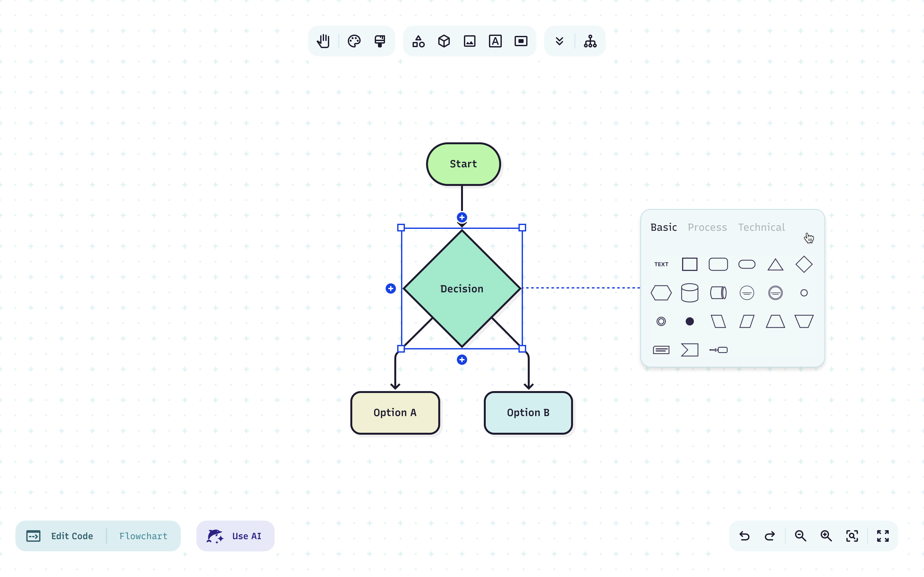Add node with plus below Decision

tap(462, 359)
